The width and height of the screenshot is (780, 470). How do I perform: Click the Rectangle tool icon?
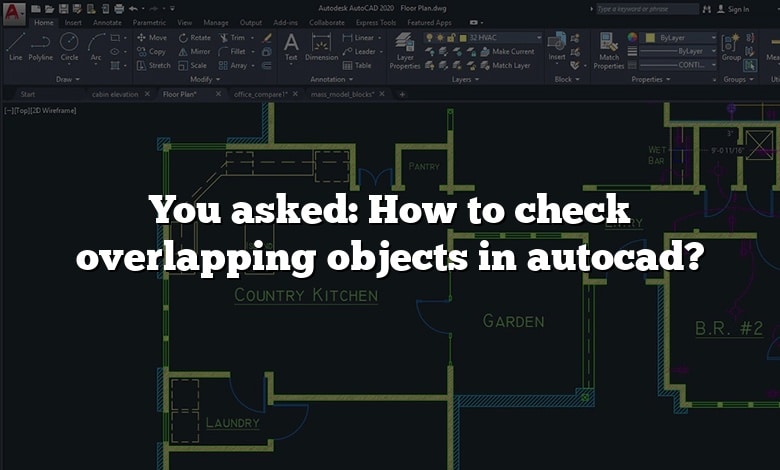pos(115,38)
